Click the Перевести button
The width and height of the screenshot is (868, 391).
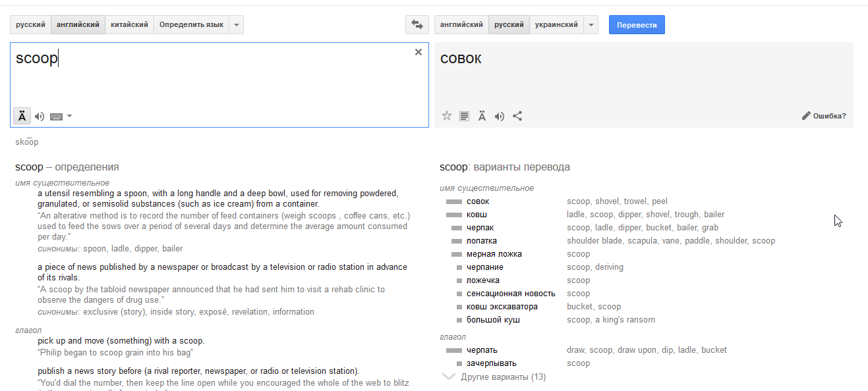637,25
